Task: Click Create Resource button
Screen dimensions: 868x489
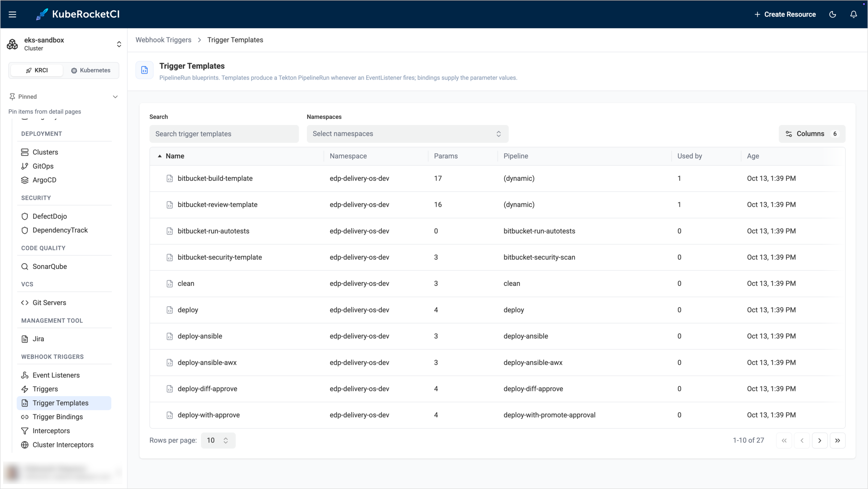Action: (785, 14)
